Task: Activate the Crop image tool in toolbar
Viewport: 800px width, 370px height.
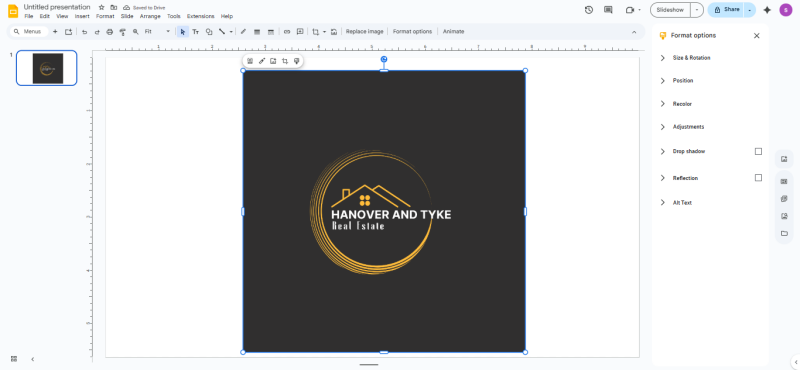Action: click(315, 32)
